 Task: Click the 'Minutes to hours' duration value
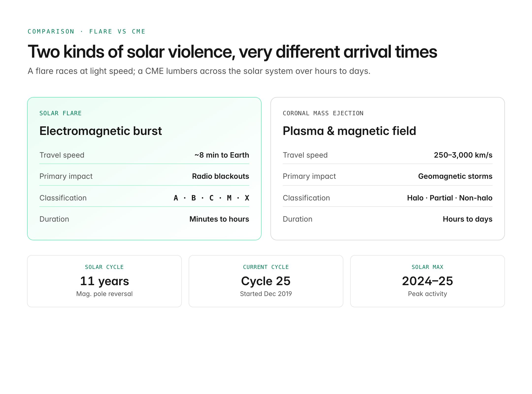point(219,219)
